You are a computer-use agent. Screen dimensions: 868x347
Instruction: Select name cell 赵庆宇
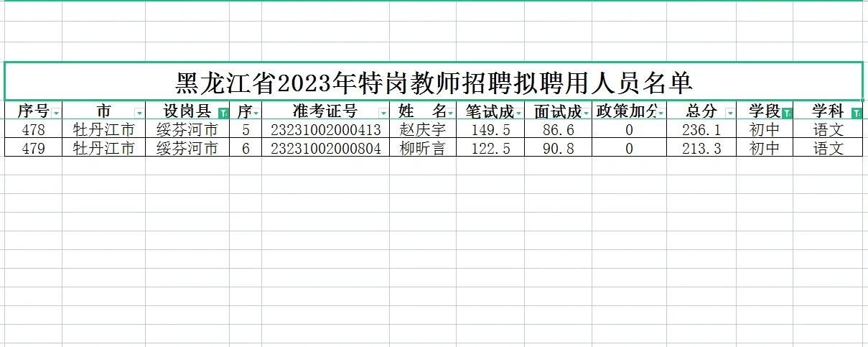point(423,130)
